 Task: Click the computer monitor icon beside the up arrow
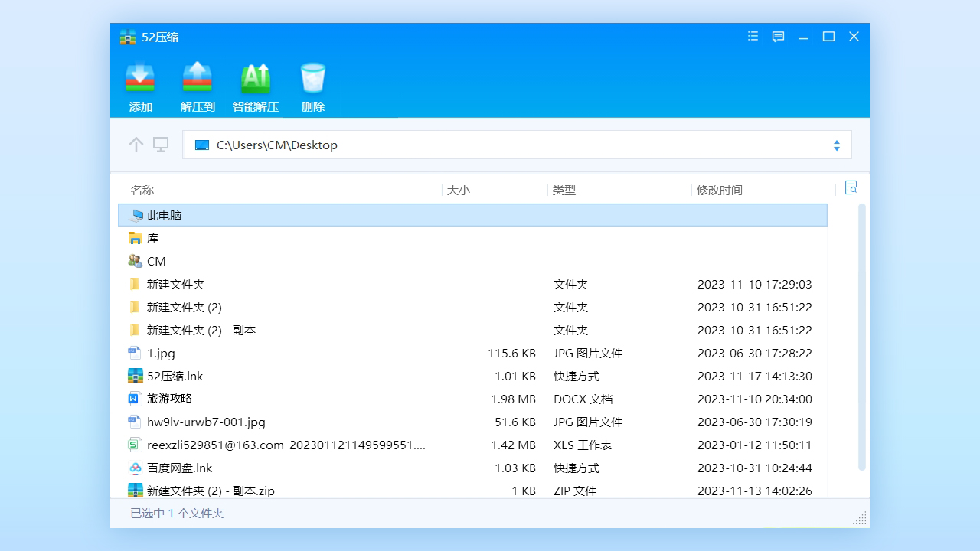161,145
